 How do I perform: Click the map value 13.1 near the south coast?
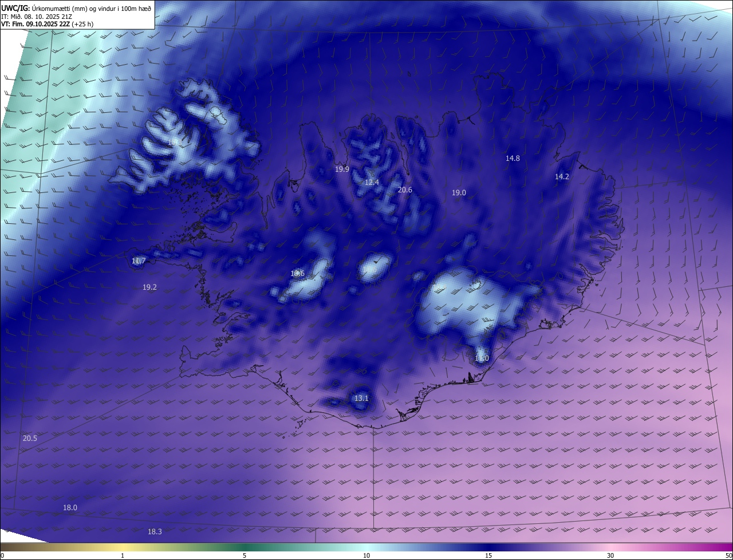click(x=361, y=398)
